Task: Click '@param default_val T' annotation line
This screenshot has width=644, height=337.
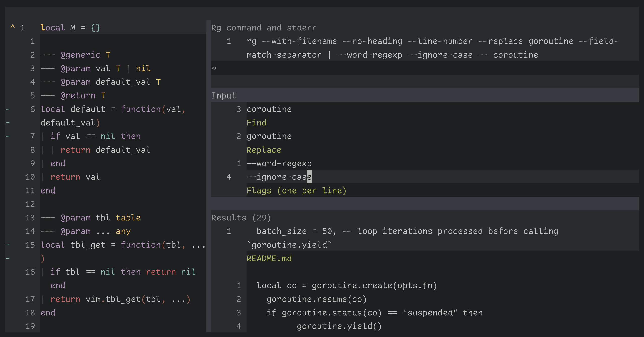Action: pos(101,82)
